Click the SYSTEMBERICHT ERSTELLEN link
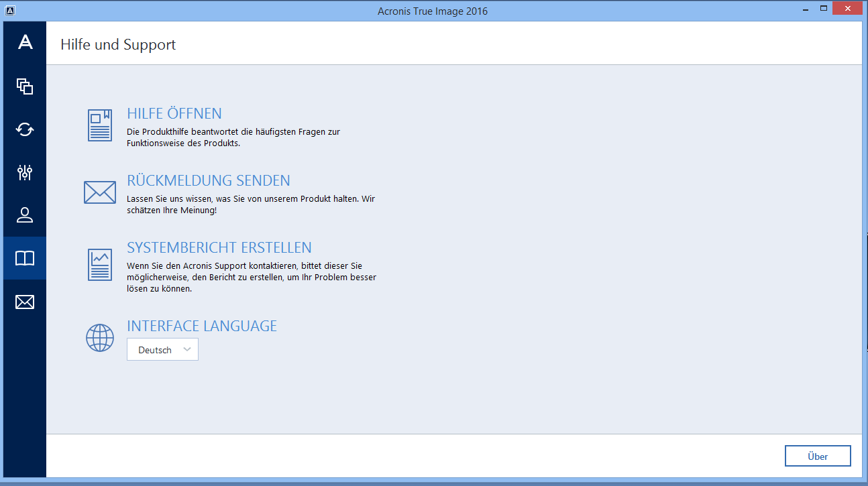 pyautogui.click(x=219, y=248)
